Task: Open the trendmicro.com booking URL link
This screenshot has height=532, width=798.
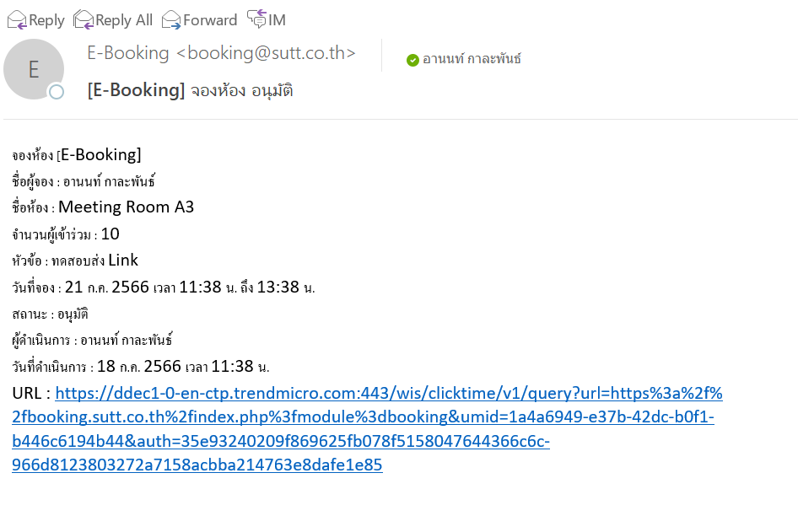Action: pos(367,429)
